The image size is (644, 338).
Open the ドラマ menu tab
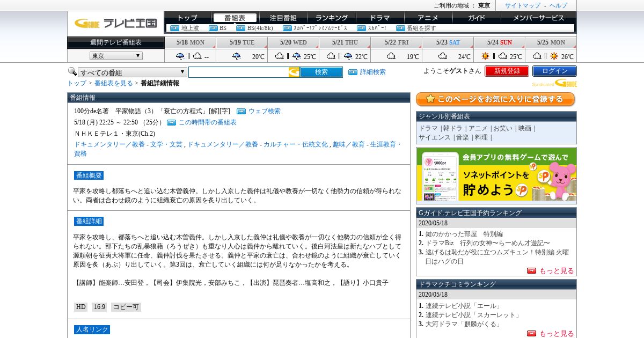(380, 18)
